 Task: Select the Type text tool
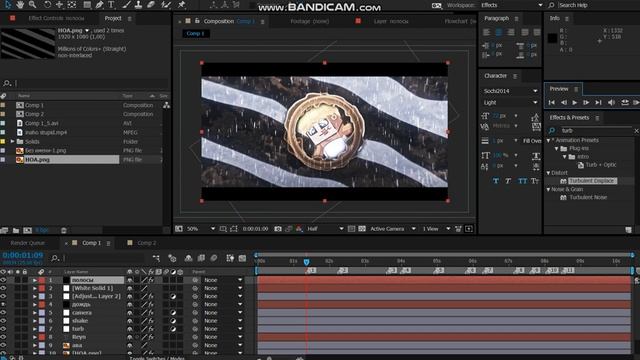coord(111,4)
